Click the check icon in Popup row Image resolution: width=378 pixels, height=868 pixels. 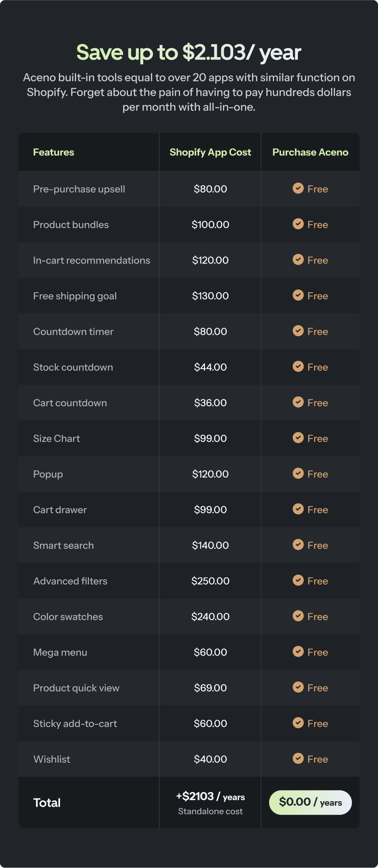tap(298, 474)
